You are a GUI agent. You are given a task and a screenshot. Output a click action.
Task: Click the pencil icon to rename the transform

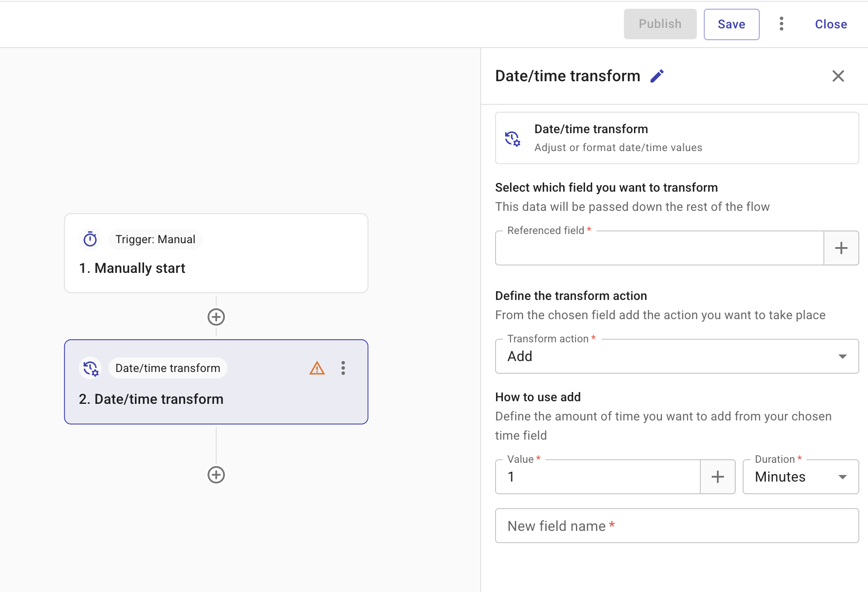point(657,76)
